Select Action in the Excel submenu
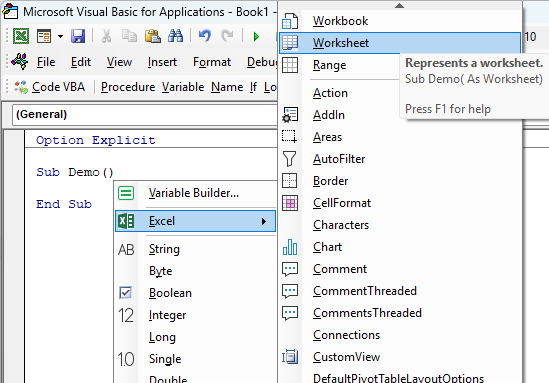This screenshot has width=549, height=383. pos(340,93)
